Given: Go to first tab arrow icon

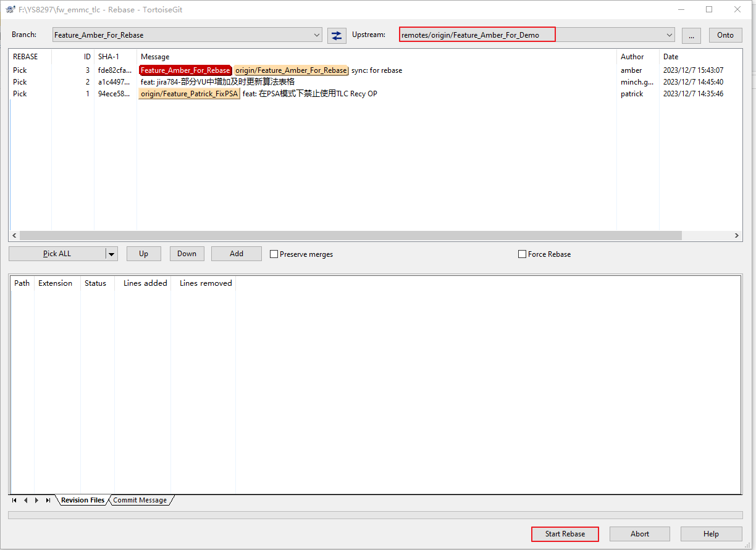Looking at the screenshot, I should [14, 500].
